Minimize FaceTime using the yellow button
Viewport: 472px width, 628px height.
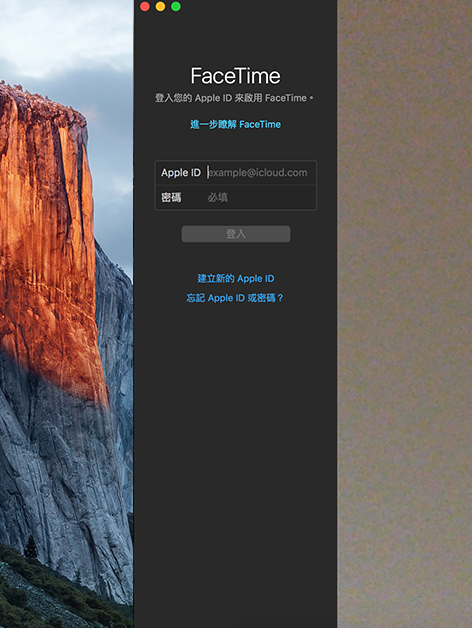click(x=160, y=6)
